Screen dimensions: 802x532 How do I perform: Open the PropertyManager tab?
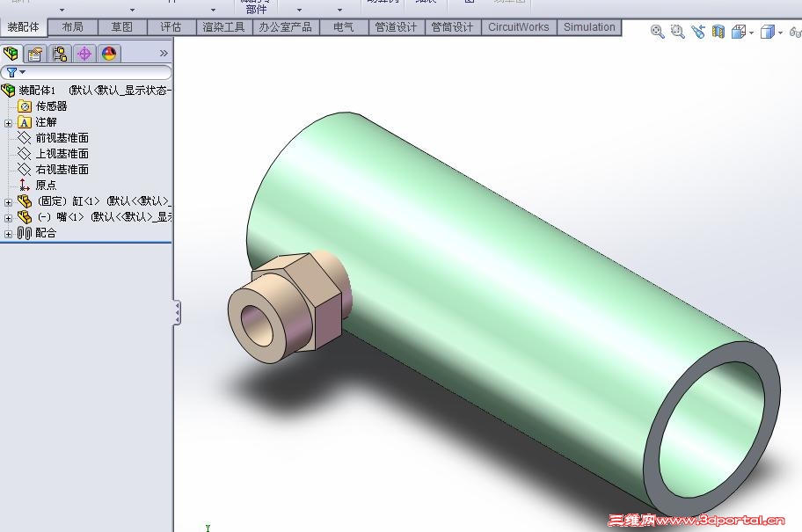[35, 53]
